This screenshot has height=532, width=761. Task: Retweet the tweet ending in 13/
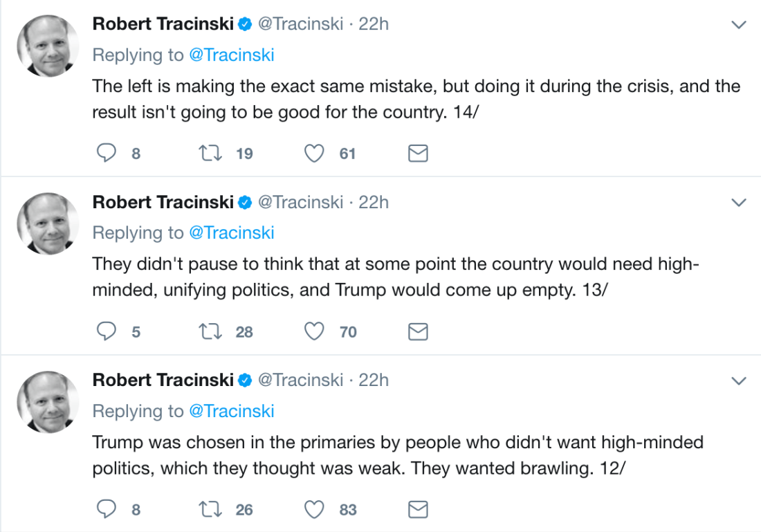(210, 331)
